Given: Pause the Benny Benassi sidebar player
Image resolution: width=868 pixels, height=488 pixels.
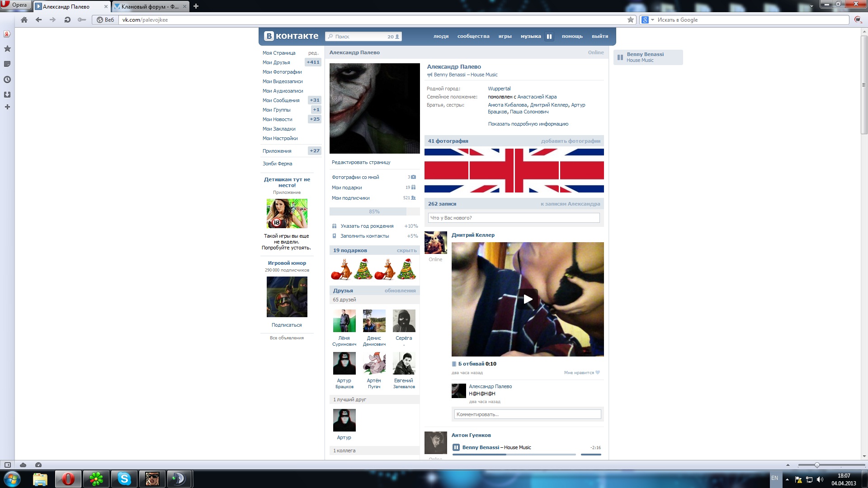Looking at the screenshot, I should click(x=620, y=57).
